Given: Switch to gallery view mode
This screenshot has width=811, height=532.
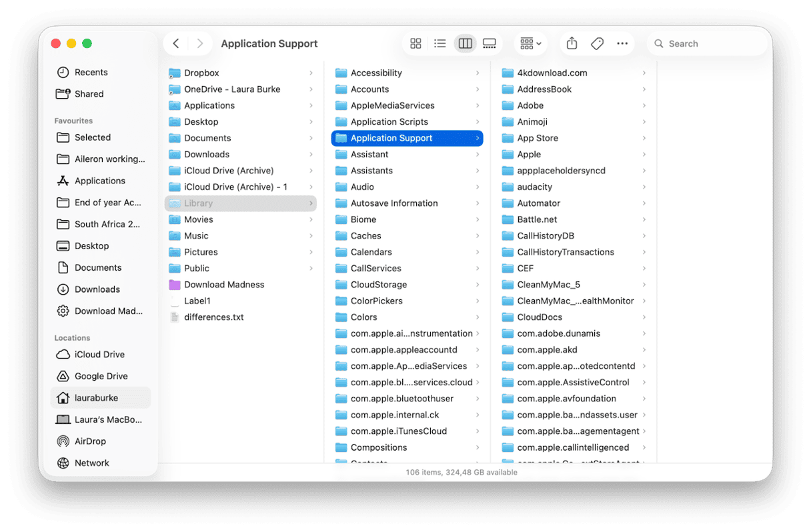Looking at the screenshot, I should tap(489, 43).
